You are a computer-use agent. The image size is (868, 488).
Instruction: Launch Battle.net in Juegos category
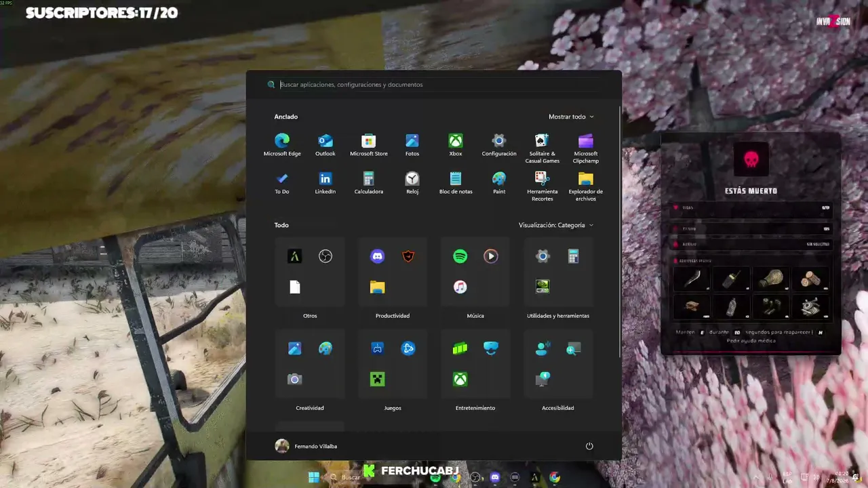[x=408, y=348]
